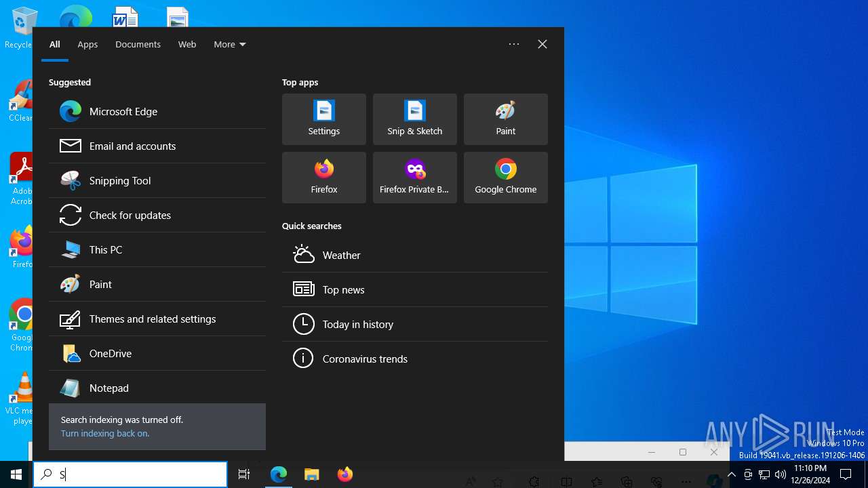Expand the More filter dropdown
868x488 pixels.
pyautogui.click(x=230, y=45)
